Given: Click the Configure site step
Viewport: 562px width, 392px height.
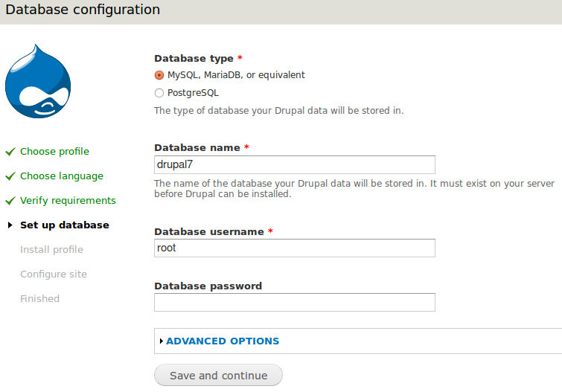Looking at the screenshot, I should (x=54, y=274).
